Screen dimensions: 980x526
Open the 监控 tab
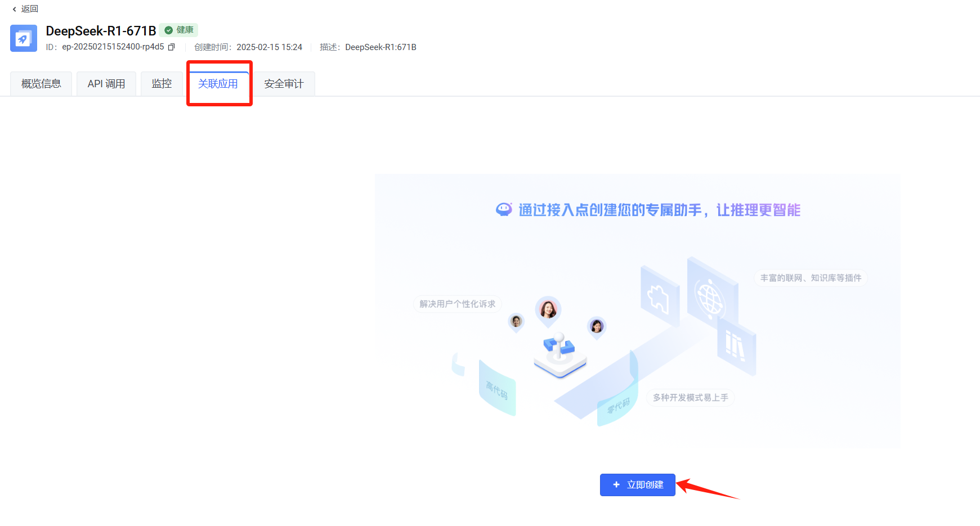click(x=162, y=84)
